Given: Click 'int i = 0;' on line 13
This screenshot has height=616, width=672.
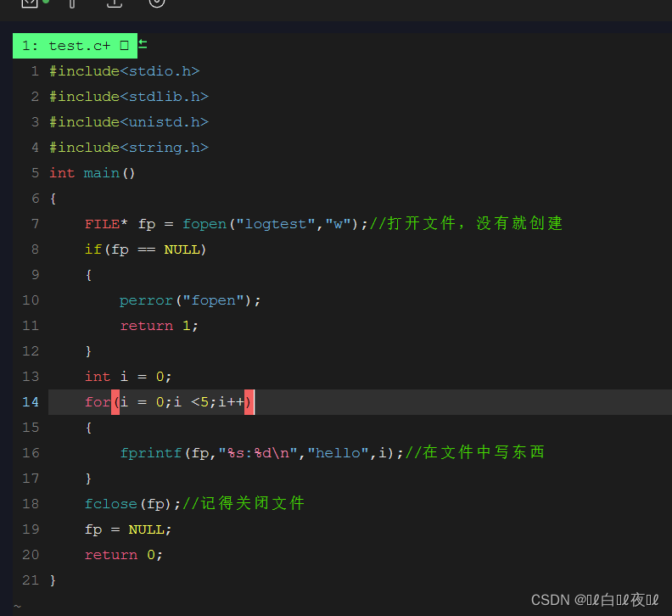Looking at the screenshot, I should 128,377.
